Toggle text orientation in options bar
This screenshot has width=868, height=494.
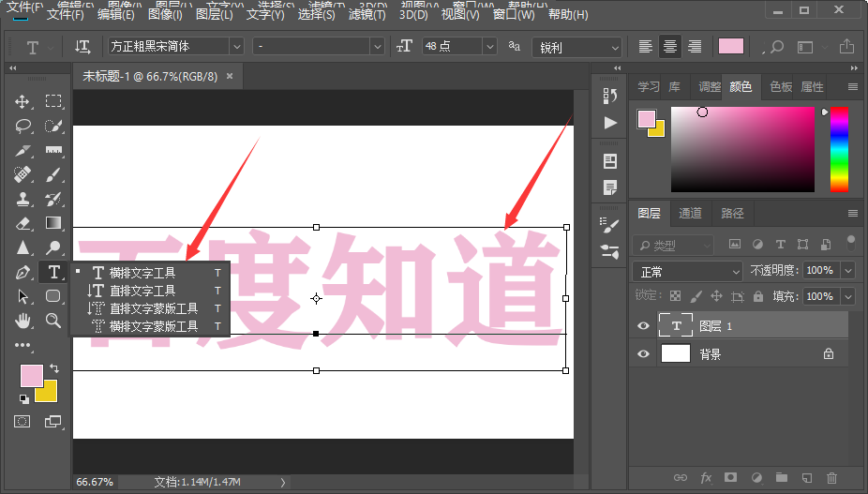(x=82, y=47)
